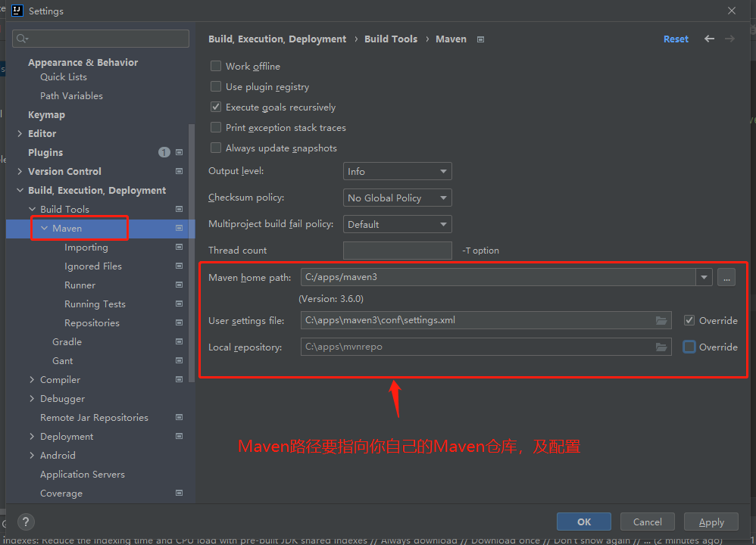The width and height of the screenshot is (756, 545).
Task: Expand the Version Control node
Action: [20, 171]
